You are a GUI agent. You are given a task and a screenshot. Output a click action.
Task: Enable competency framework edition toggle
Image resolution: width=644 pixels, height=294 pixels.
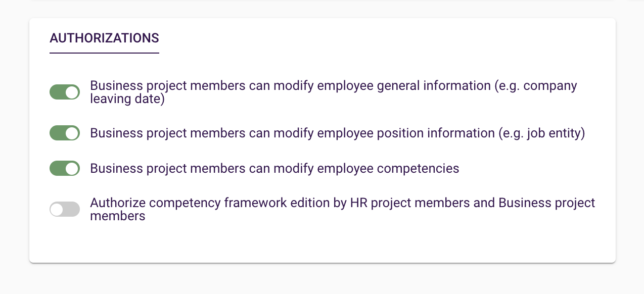[65, 209]
